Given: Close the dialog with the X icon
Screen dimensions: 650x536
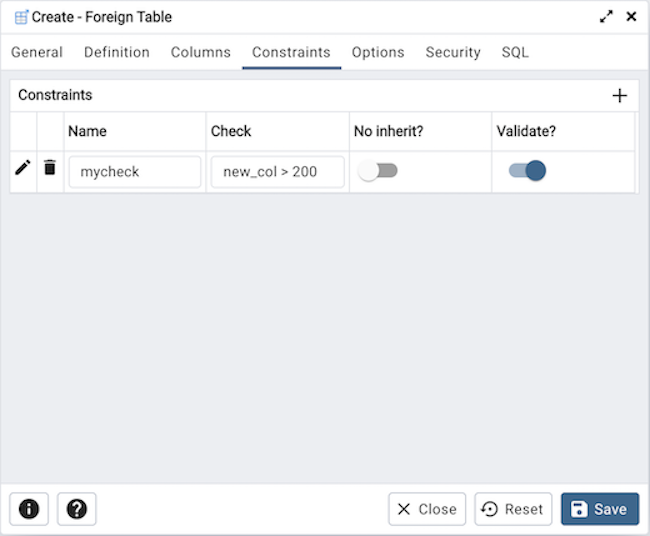Looking at the screenshot, I should [631, 17].
